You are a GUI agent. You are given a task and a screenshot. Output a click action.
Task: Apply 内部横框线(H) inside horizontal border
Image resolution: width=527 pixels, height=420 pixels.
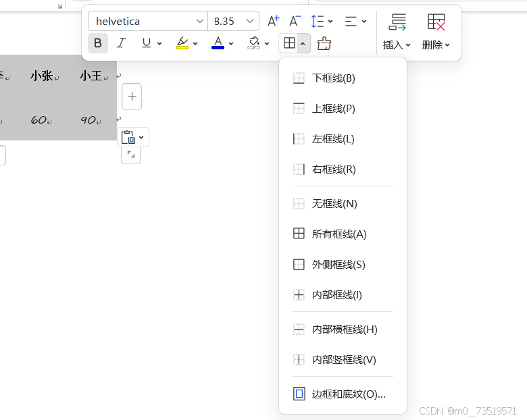tap(343, 330)
